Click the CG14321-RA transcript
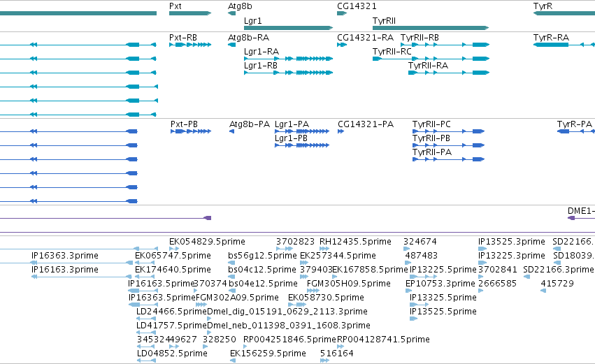This screenshot has width=595, height=364. (x=342, y=45)
